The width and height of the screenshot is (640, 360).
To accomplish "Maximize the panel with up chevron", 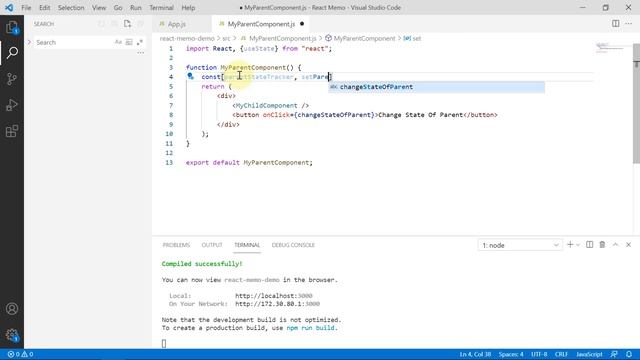I will point(616,244).
